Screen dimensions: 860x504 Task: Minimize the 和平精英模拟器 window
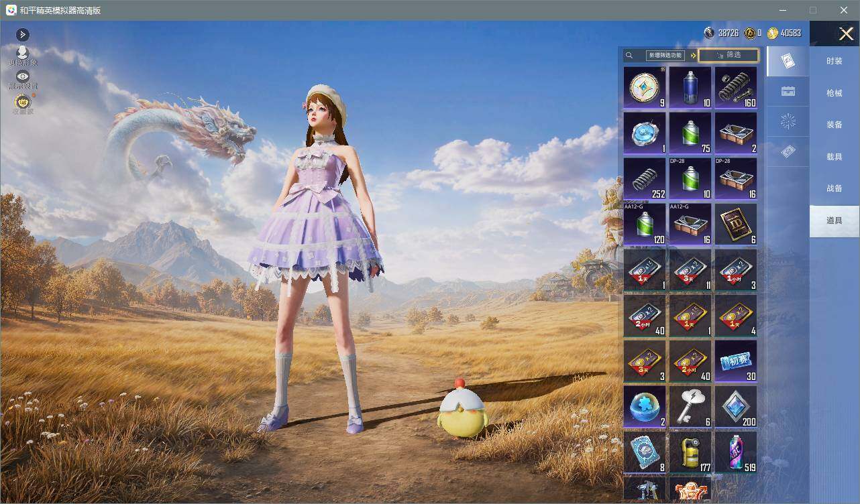pyautogui.click(x=782, y=10)
